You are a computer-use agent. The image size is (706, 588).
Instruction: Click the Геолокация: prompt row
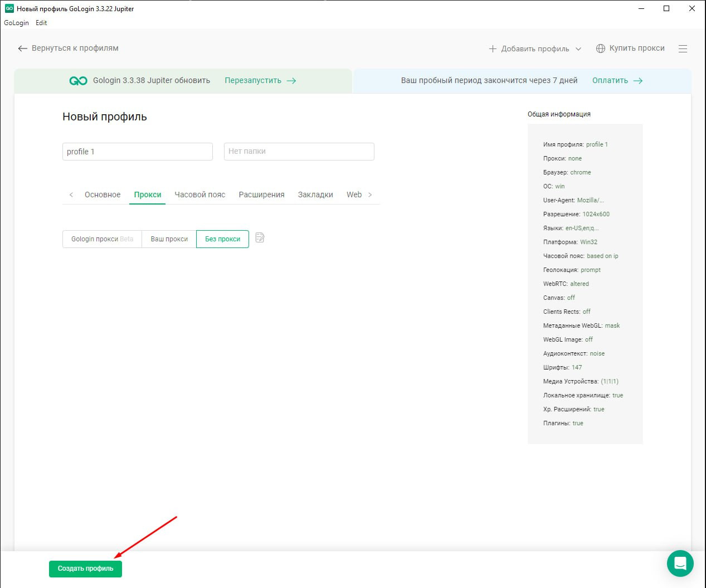click(x=572, y=270)
